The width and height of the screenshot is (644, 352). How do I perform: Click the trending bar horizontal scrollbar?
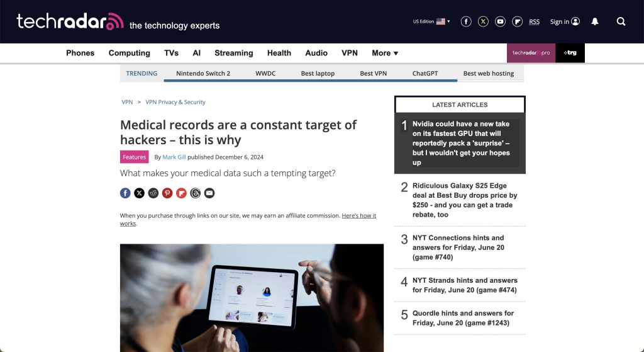pos(311,81)
